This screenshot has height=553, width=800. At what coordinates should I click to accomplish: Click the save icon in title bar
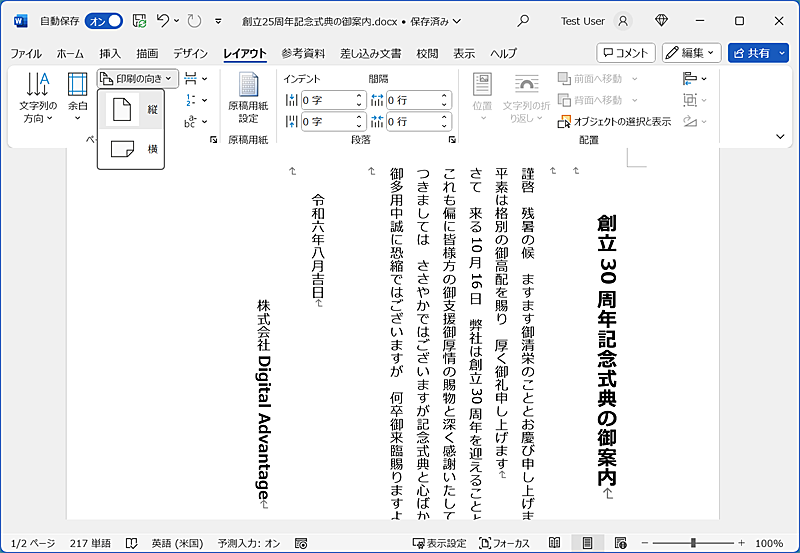coord(139,20)
